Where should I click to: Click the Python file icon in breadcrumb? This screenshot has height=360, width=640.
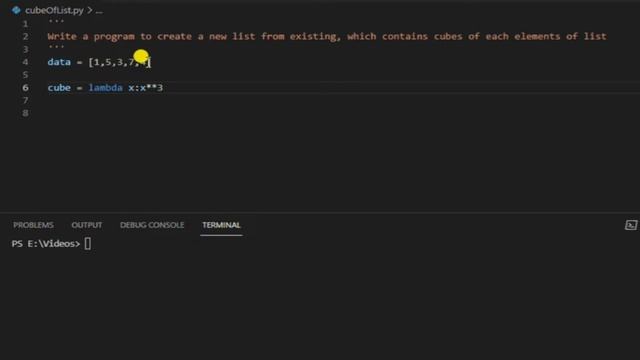click(x=16, y=10)
